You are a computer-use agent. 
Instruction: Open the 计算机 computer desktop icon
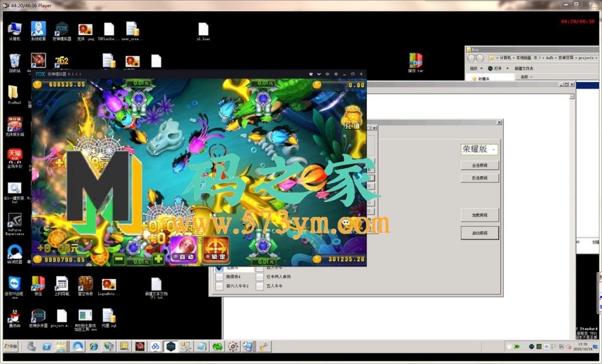point(15,29)
